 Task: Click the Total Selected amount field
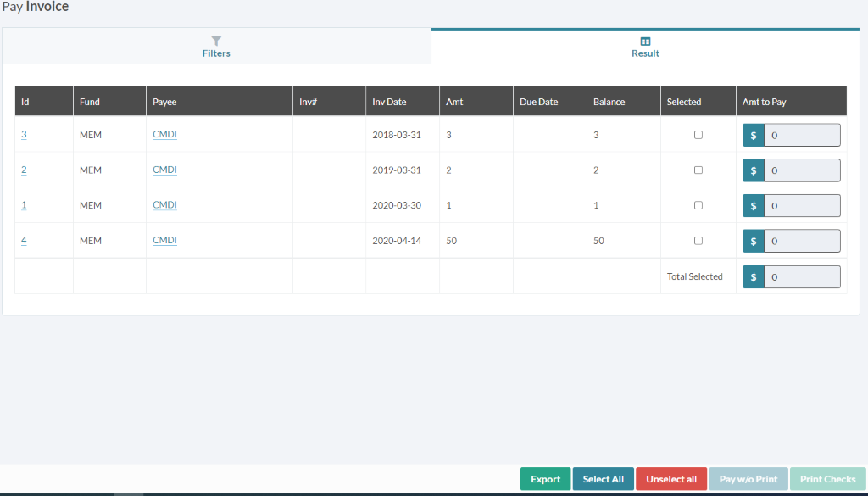click(x=802, y=276)
